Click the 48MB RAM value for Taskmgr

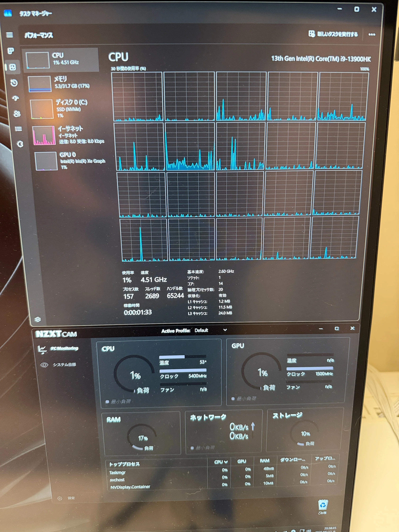[268, 468]
